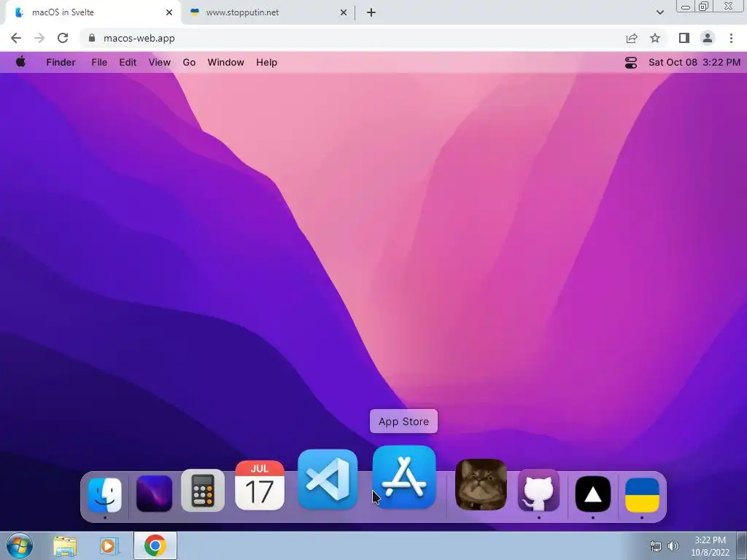747x560 pixels.
Task: Open the View menu
Action: [159, 63]
